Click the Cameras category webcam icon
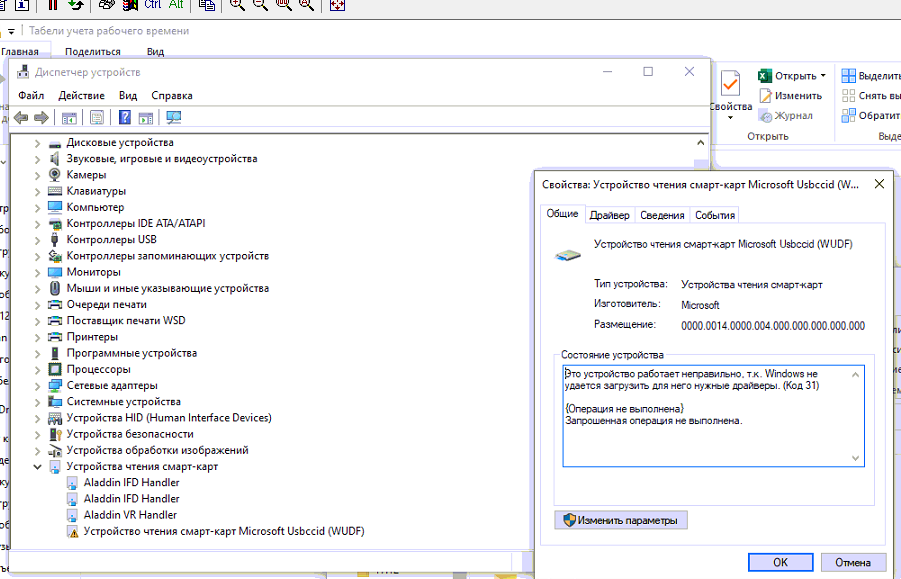This screenshot has height=579, width=901. (x=55, y=175)
